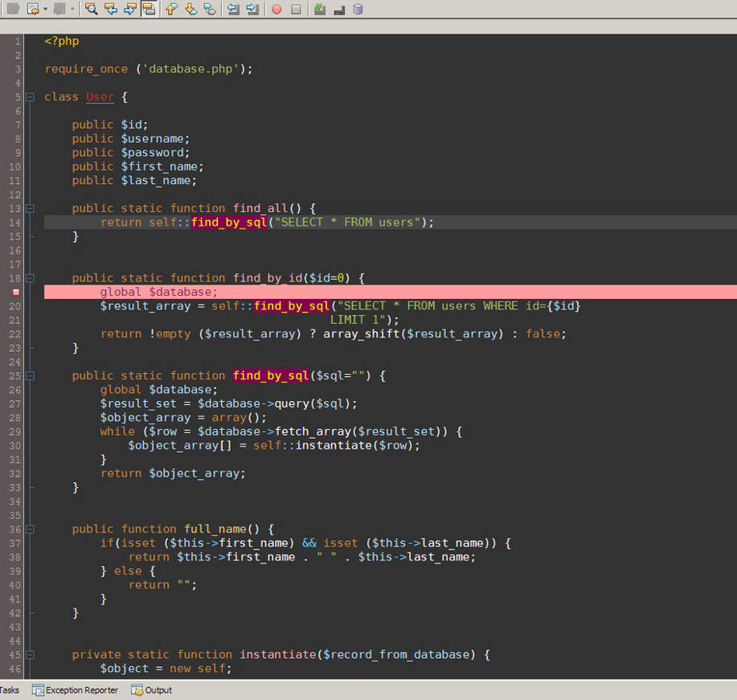
Task: Toggle the breakpoint on line 19
Action: tap(15, 292)
